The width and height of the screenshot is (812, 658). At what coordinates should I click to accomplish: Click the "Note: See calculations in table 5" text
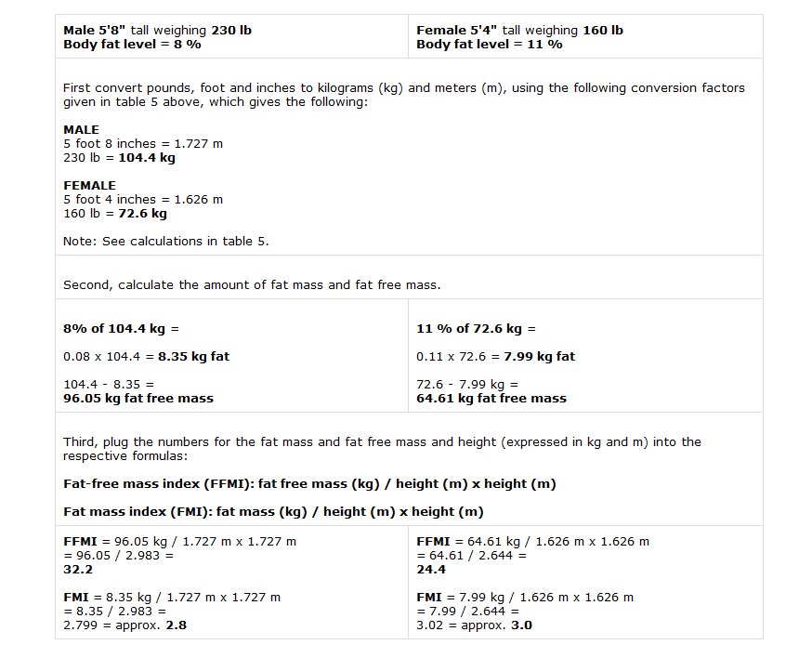(x=166, y=242)
